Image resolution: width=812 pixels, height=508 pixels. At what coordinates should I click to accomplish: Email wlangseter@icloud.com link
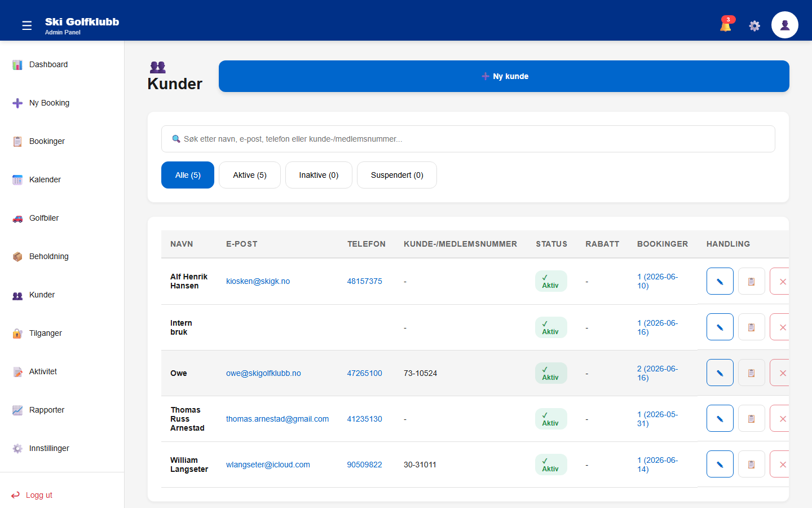point(268,465)
